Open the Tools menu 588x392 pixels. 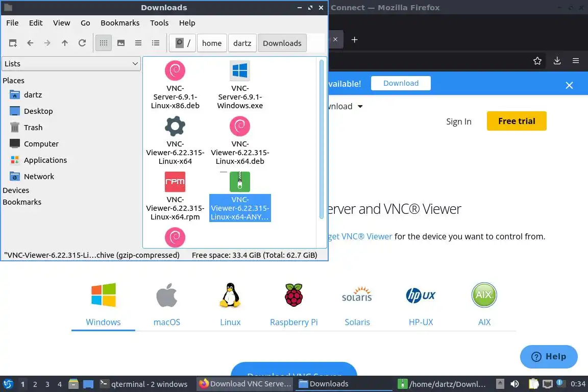pos(159,23)
